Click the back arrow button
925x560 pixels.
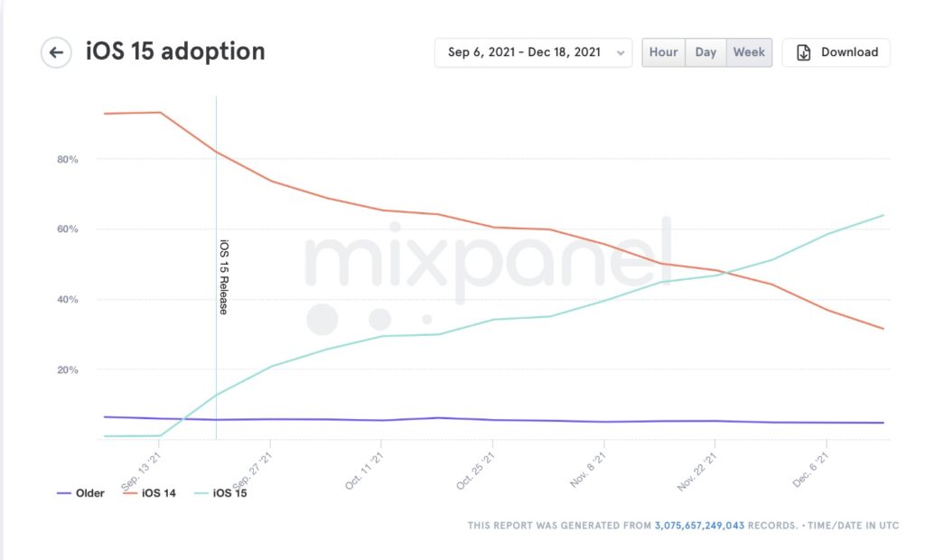(56, 52)
